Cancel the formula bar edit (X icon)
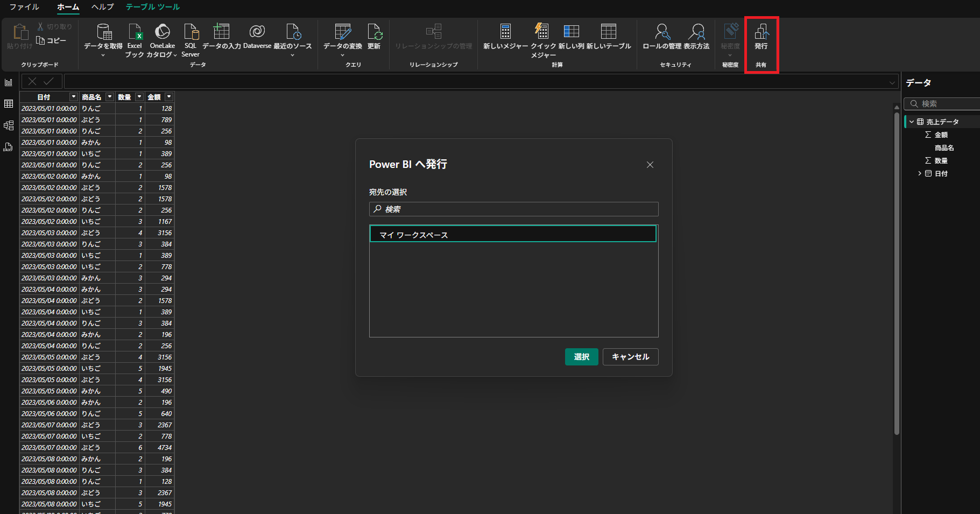This screenshot has width=980, height=514. click(32, 81)
